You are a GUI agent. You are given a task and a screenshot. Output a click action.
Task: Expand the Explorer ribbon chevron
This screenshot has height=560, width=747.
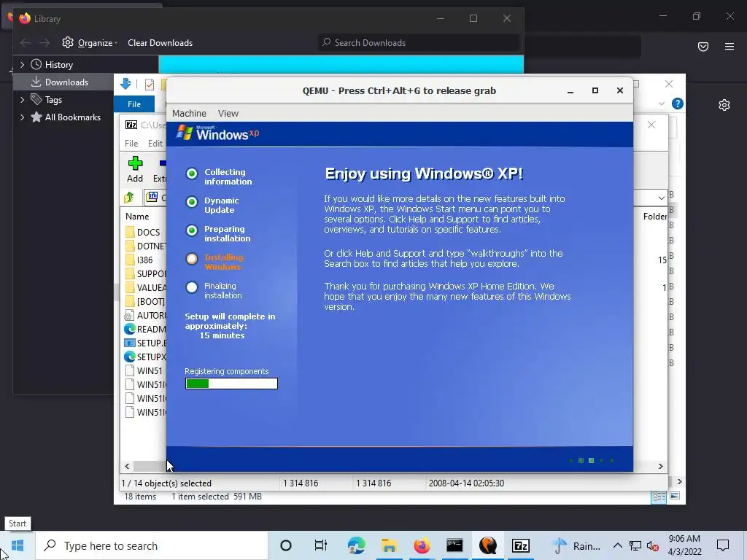pyautogui.click(x=661, y=104)
